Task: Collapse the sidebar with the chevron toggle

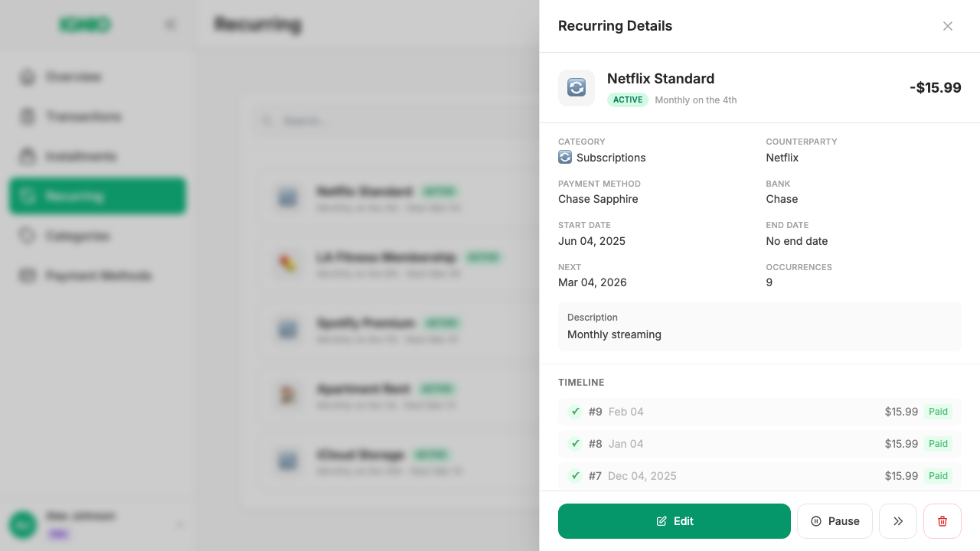Action: pos(170,24)
